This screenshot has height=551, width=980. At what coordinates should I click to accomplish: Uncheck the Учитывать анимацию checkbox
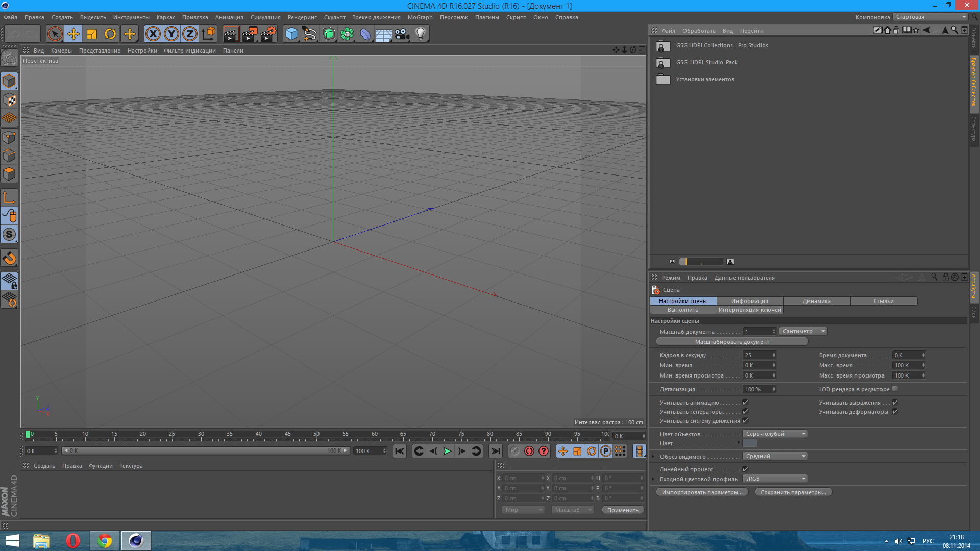click(745, 403)
